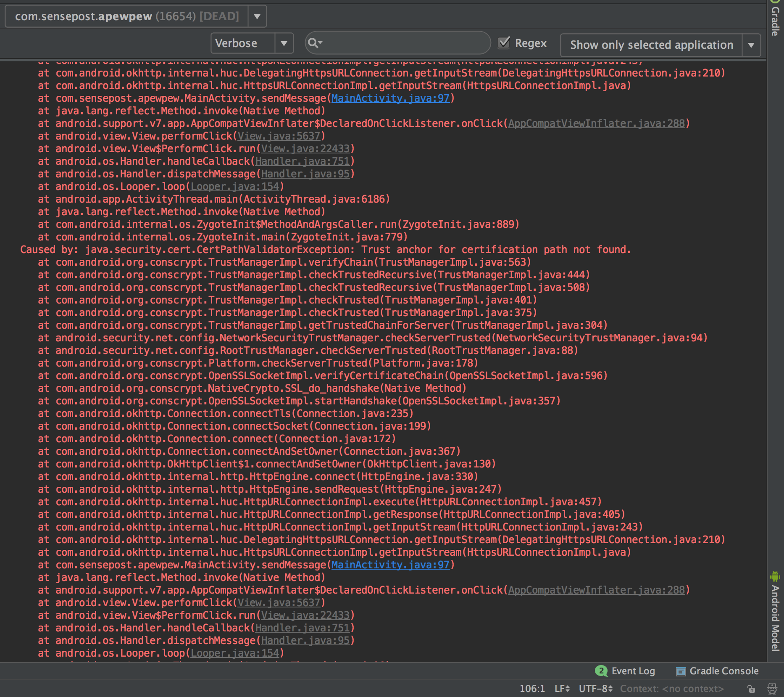Open the first View.java:5637 stack trace link
The height and width of the screenshot is (697, 784).
coord(279,136)
